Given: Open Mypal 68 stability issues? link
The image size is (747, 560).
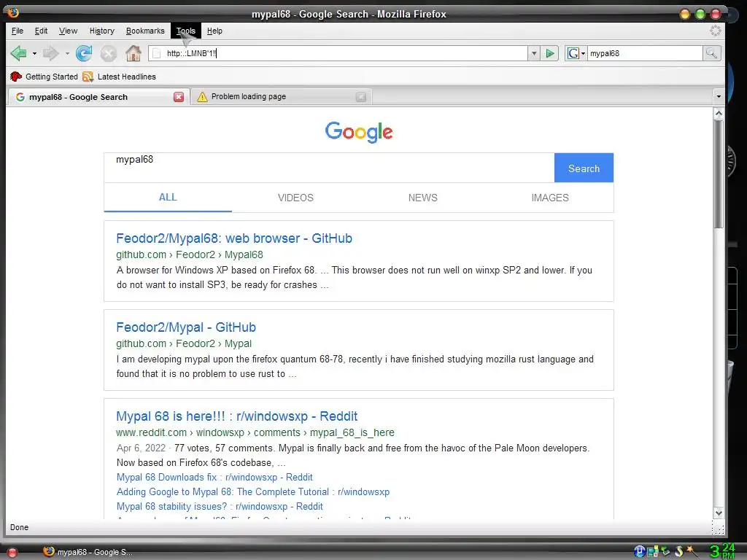Looking at the screenshot, I should click(x=220, y=507).
